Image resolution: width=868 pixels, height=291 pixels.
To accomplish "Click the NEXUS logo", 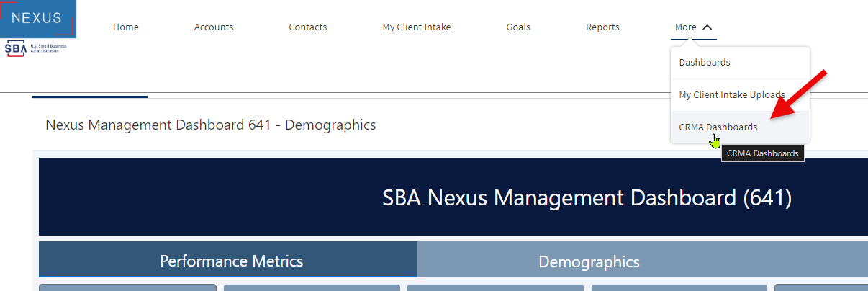I will 37,18.
